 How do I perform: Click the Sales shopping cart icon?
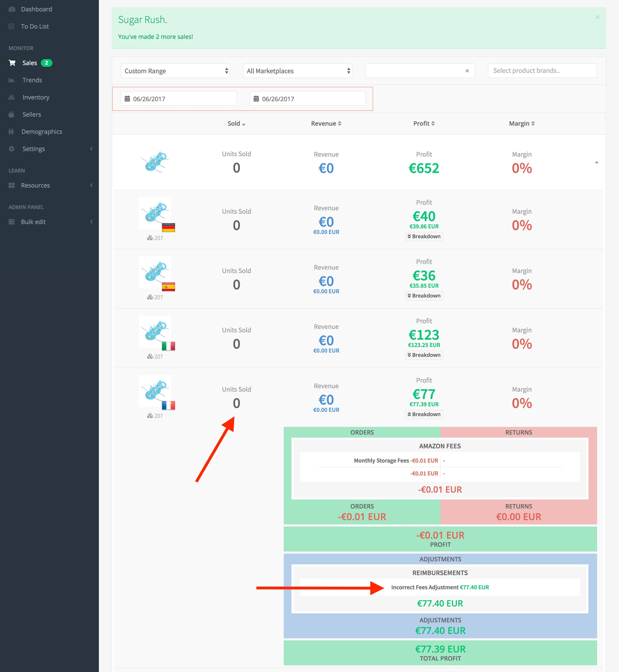(12, 63)
